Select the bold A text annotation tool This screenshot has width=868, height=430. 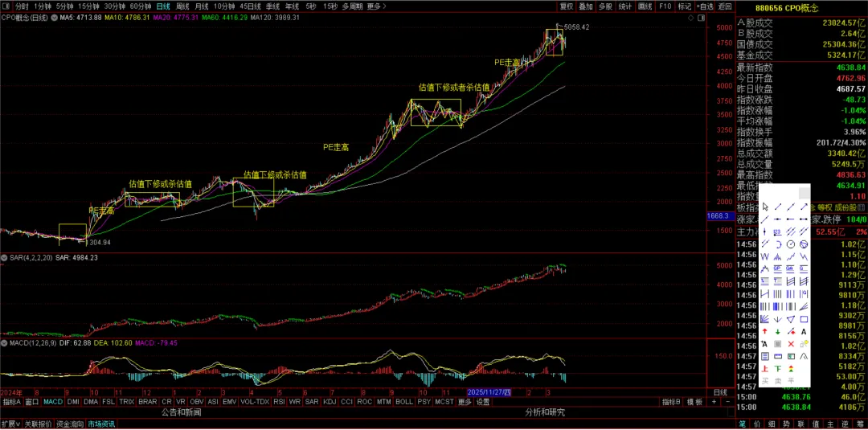click(804, 331)
